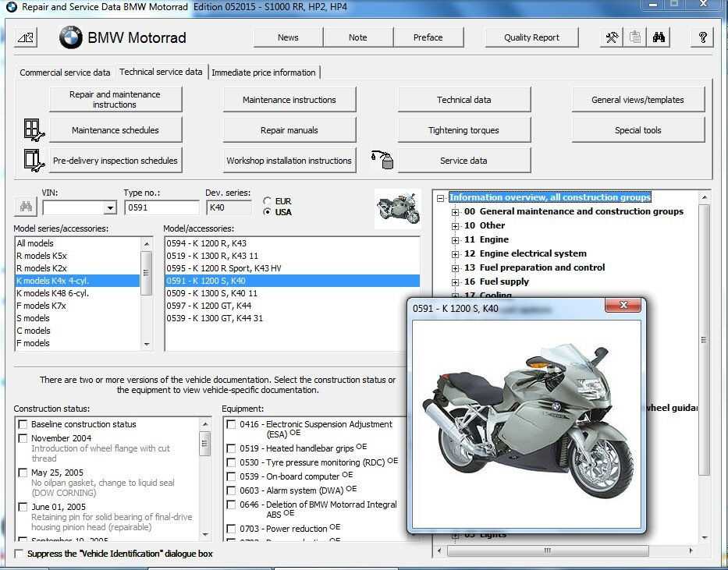Expand 00 General maintenance node
728x570 pixels.
(x=455, y=212)
